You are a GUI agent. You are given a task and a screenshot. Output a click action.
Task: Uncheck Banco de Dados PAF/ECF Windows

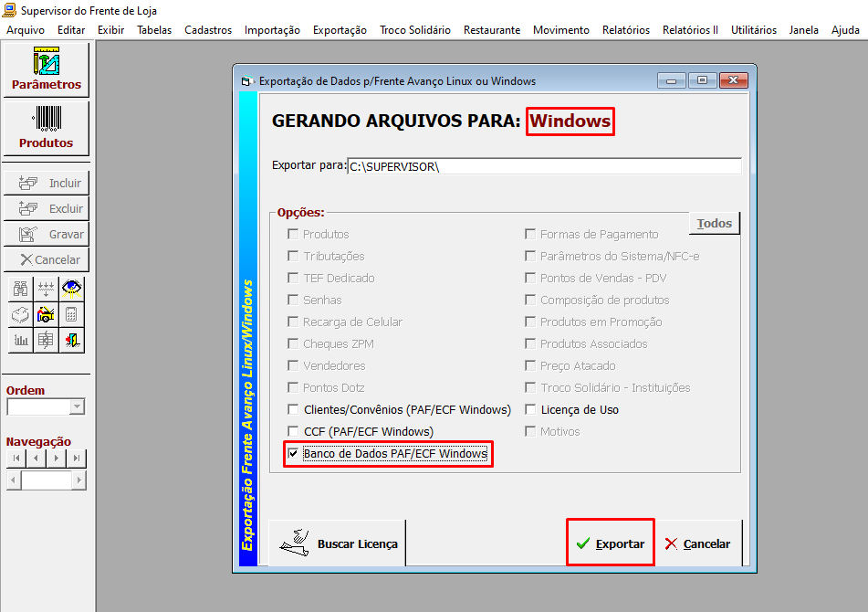pos(293,454)
